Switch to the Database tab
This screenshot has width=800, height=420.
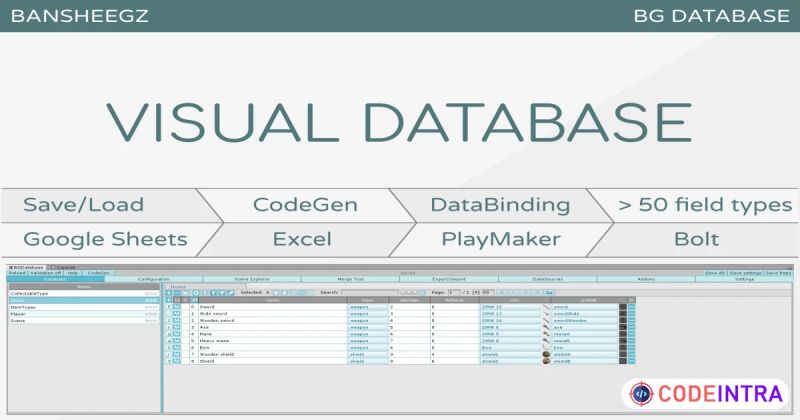(55, 279)
